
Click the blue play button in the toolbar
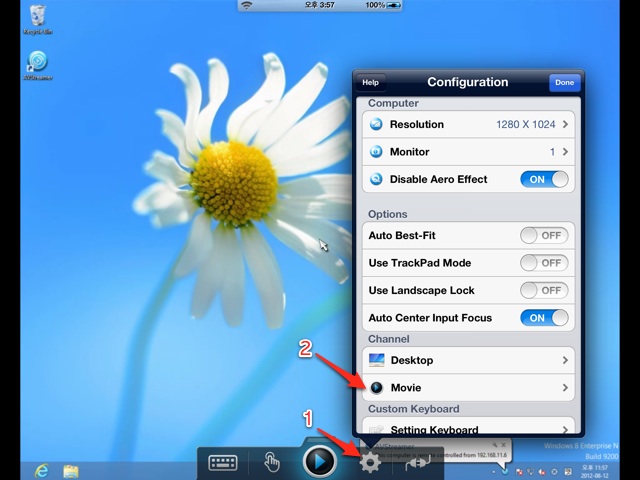[320, 461]
